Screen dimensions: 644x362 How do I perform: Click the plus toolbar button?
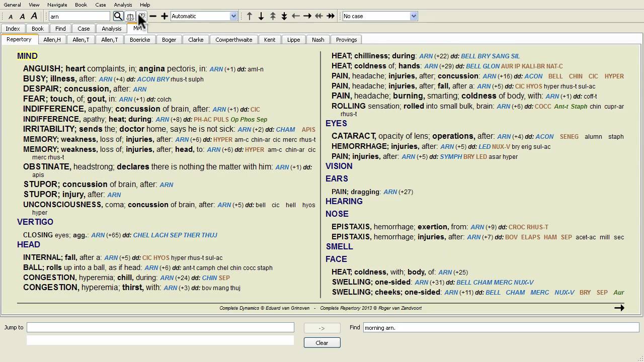165,16
